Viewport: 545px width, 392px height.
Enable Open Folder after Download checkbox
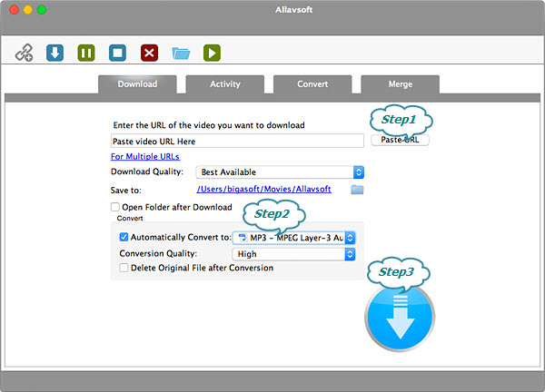115,207
